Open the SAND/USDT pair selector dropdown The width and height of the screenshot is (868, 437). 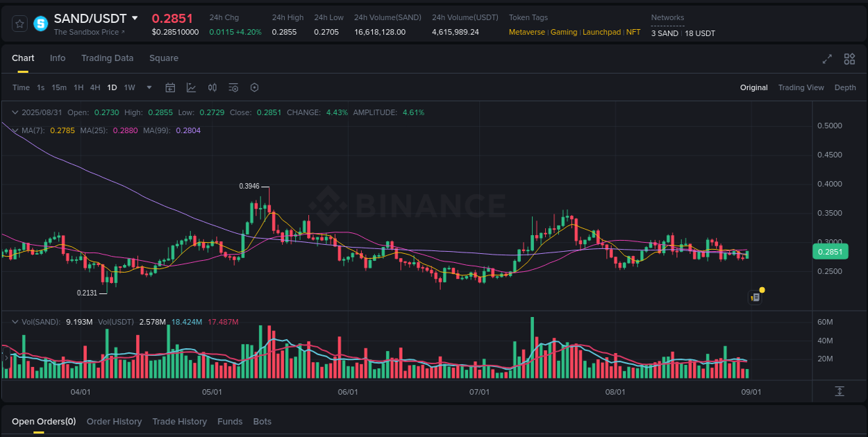tap(135, 18)
